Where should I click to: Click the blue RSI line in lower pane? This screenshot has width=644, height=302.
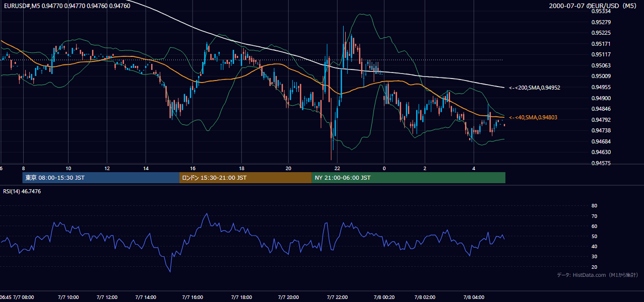(x=252, y=236)
